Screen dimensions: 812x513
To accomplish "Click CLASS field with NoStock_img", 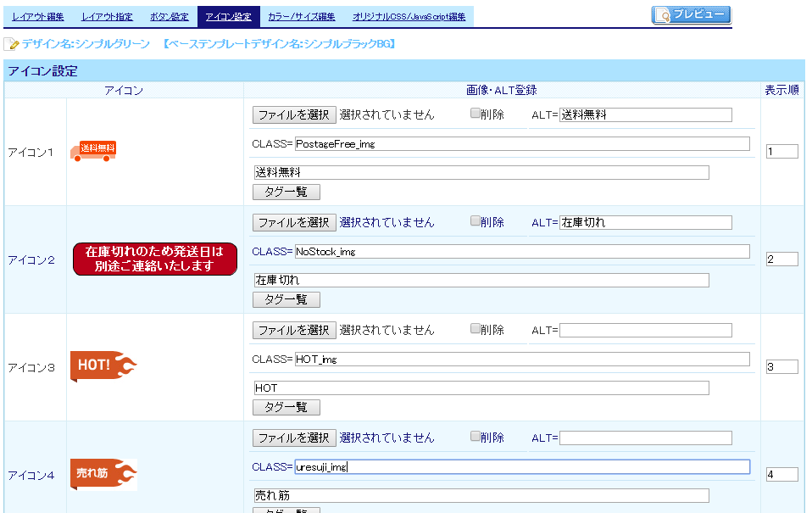I will pos(522,252).
